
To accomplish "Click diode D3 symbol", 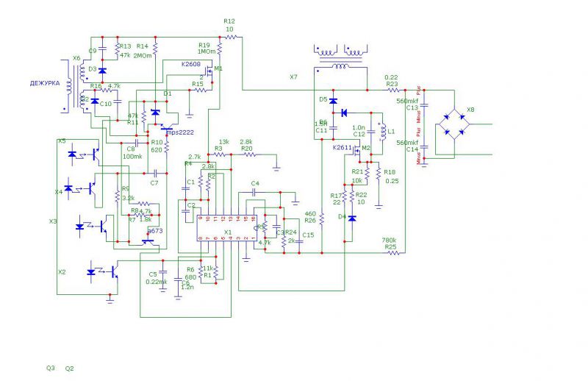I will point(102,71).
